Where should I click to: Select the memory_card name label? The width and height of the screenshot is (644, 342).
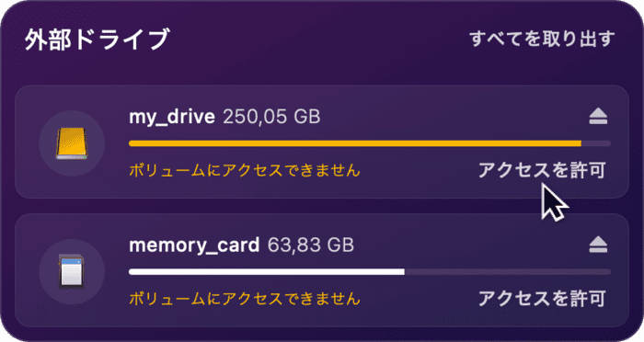194,245
